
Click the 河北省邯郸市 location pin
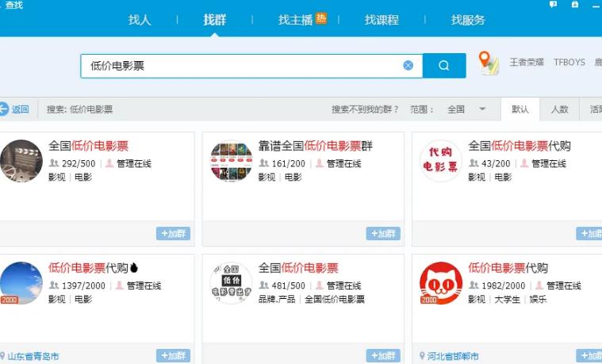point(423,356)
